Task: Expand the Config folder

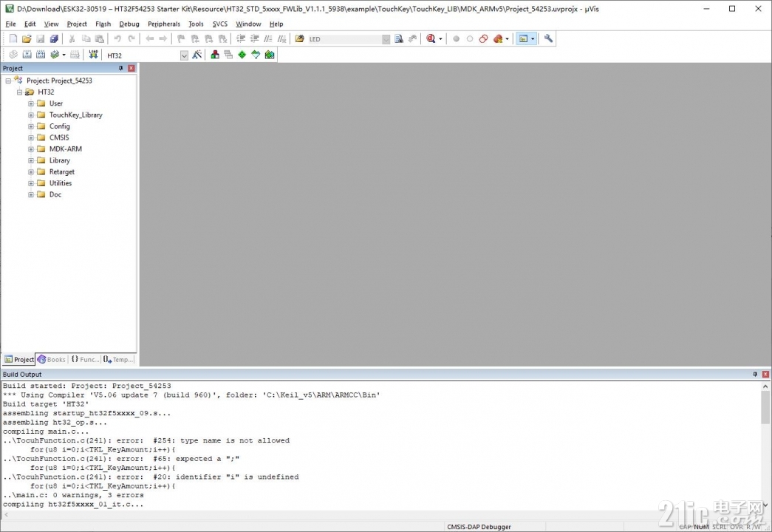Action: coord(31,126)
